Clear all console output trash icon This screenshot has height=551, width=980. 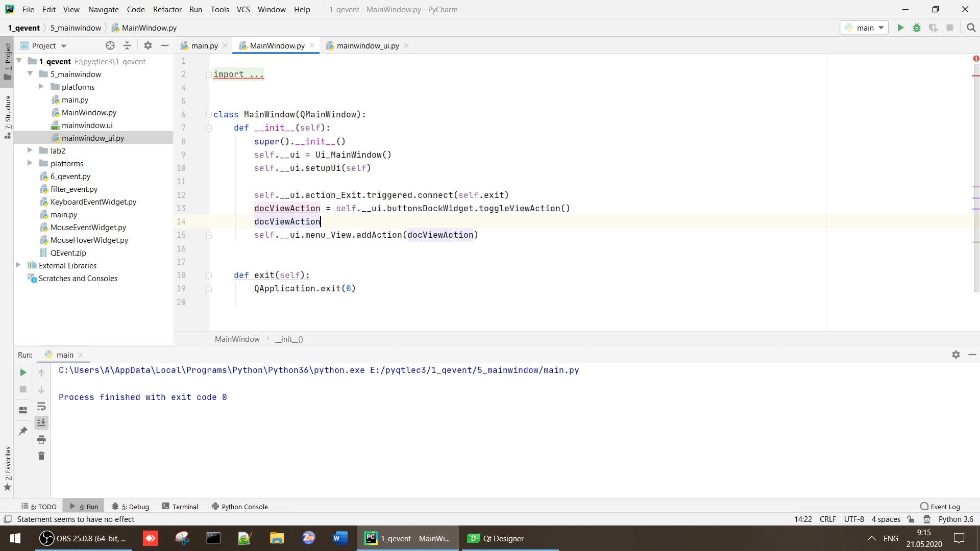point(41,456)
